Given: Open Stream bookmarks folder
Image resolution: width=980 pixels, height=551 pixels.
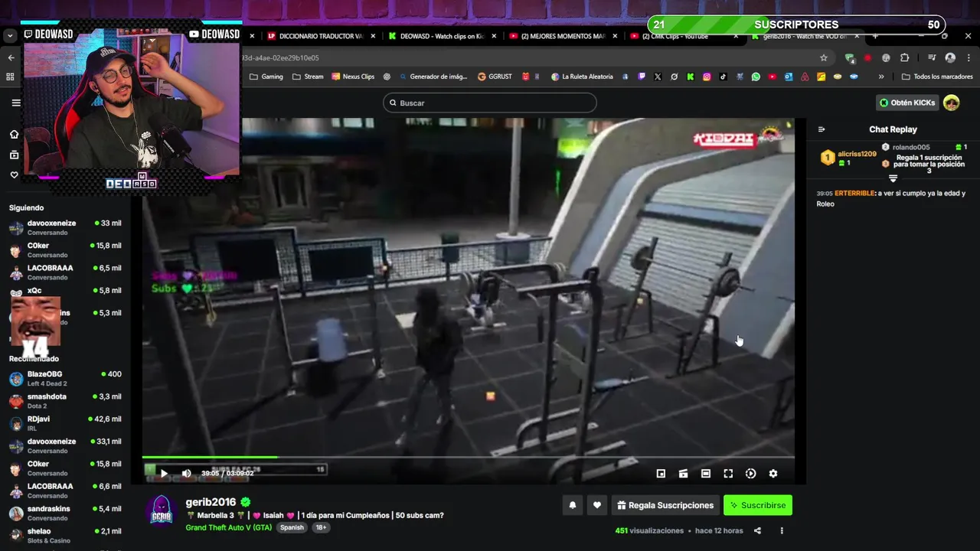Looking at the screenshot, I should [x=309, y=77].
